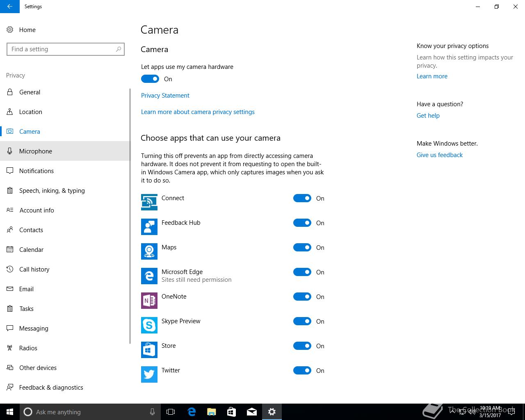The image size is (525, 420).
Task: Click the Call history clock icon
Action: coord(10,269)
